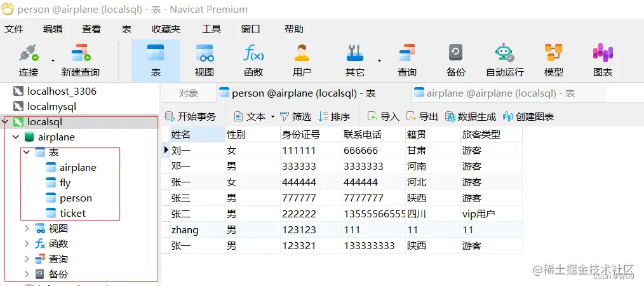Select the 邓一 name cell
Image resolution: width=644 pixels, height=286 pixels.
[x=197, y=167]
